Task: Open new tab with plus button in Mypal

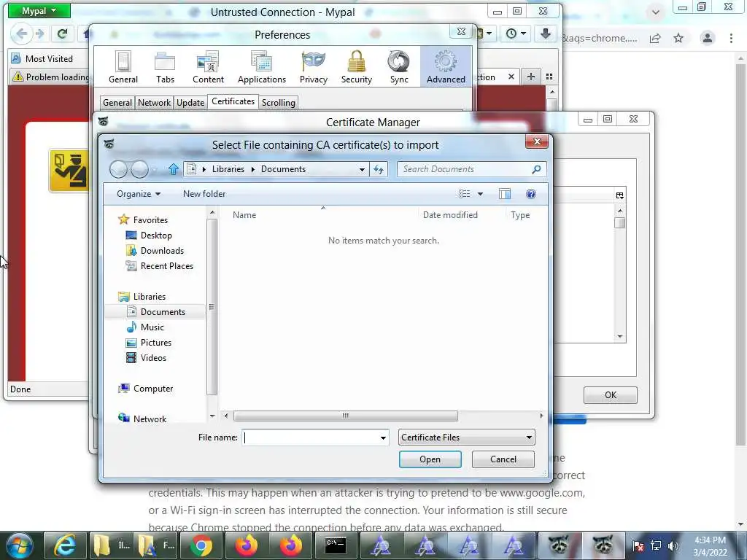Action: click(x=531, y=77)
